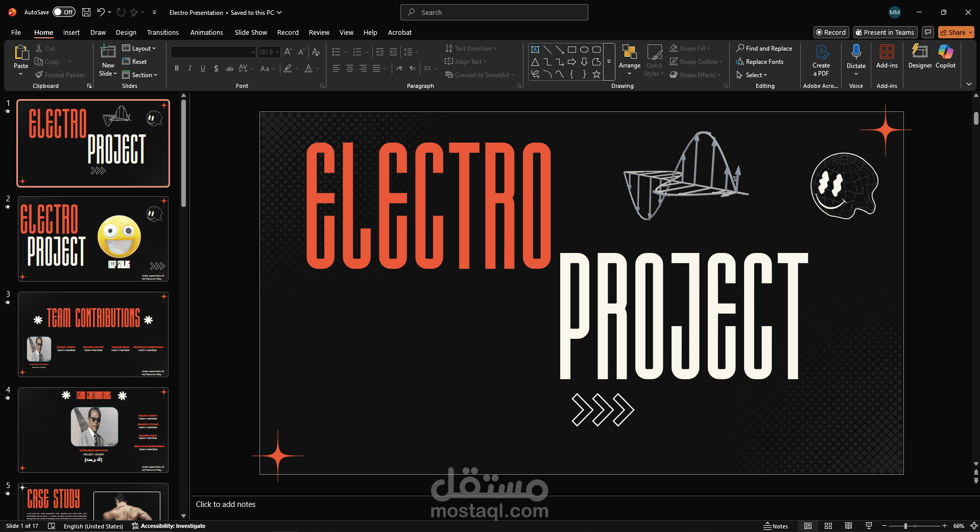The height and width of the screenshot is (532, 980).
Task: Switch to the Acrobat tab
Action: coord(400,32)
